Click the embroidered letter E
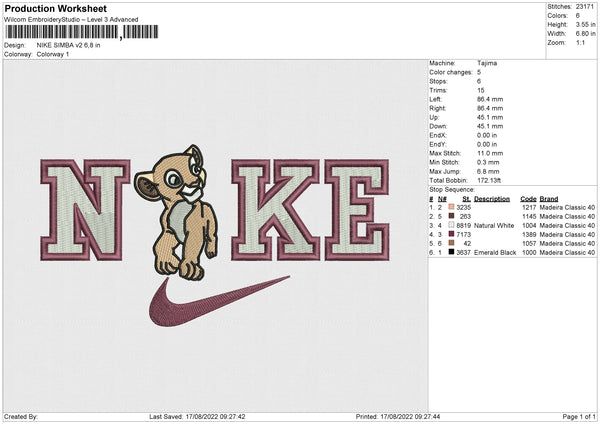Image resolution: width=600 pixels, height=424 pixels. 357,210
